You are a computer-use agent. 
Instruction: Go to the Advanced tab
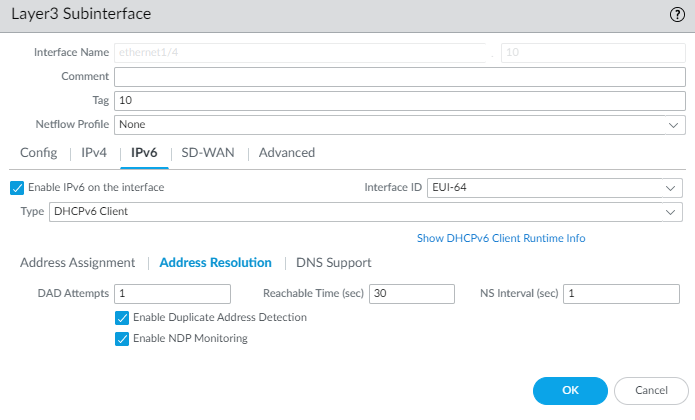point(287,153)
